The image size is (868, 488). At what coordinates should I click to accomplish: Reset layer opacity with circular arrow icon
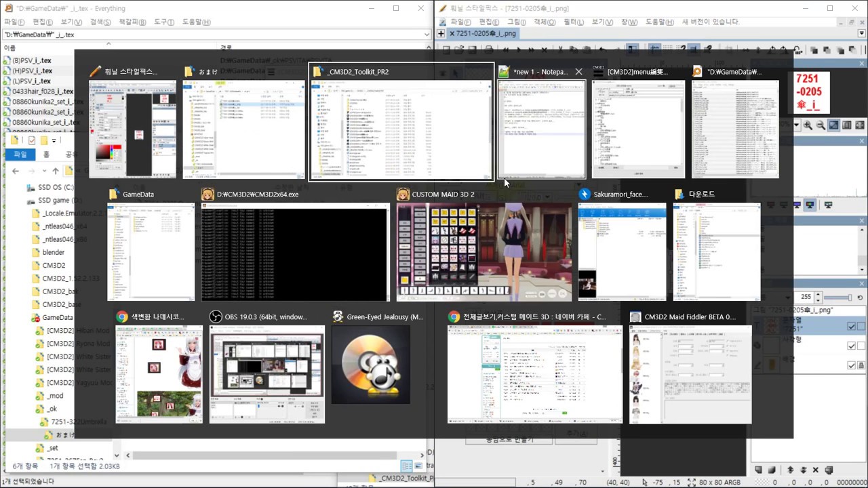(861, 298)
